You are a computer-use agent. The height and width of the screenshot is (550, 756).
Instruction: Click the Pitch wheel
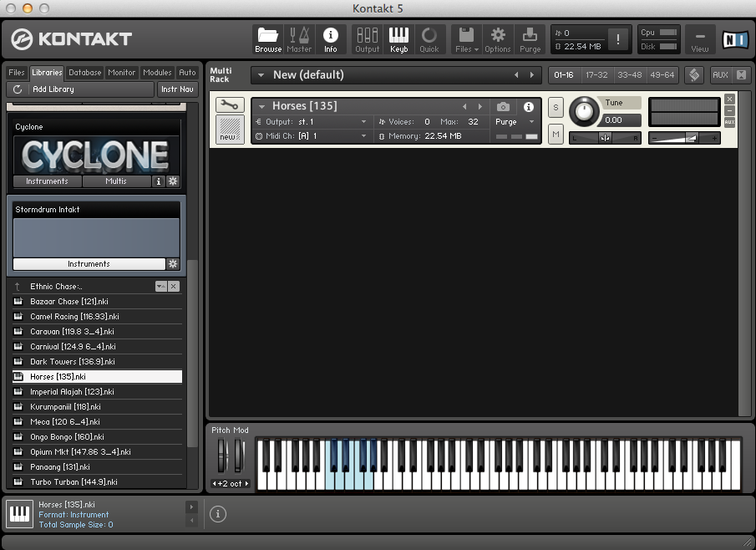coord(221,456)
